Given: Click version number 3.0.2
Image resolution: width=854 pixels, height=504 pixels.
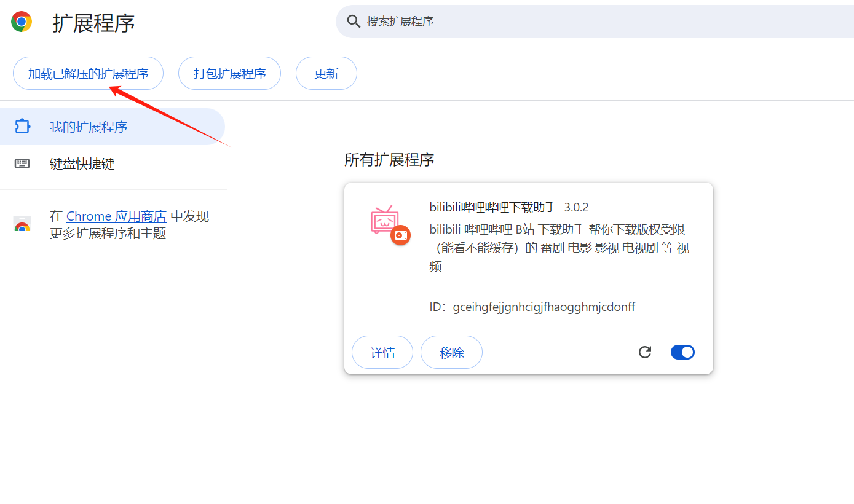Looking at the screenshot, I should (577, 207).
